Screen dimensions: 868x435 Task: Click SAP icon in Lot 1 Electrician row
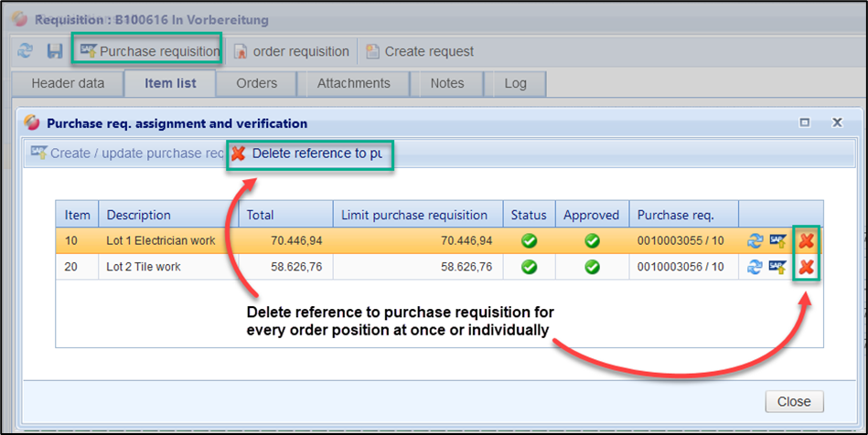(x=777, y=241)
